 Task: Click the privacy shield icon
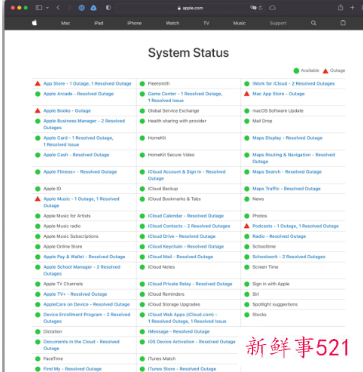108,8
